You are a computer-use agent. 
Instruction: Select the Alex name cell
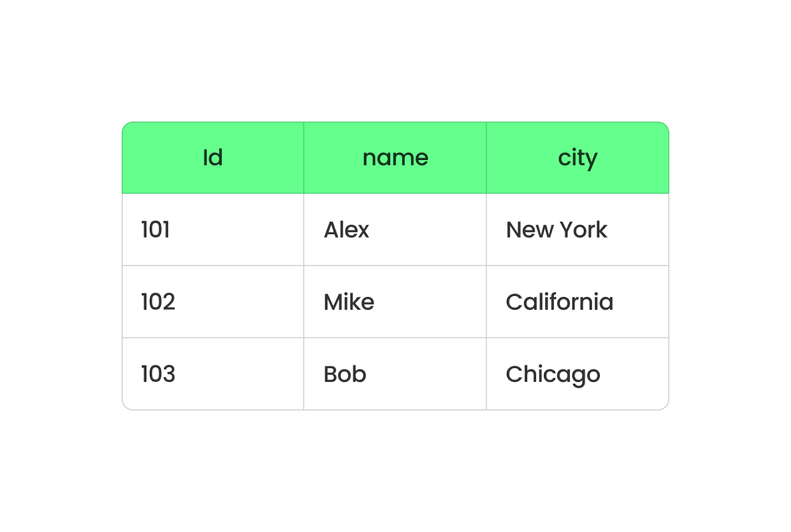click(395, 230)
